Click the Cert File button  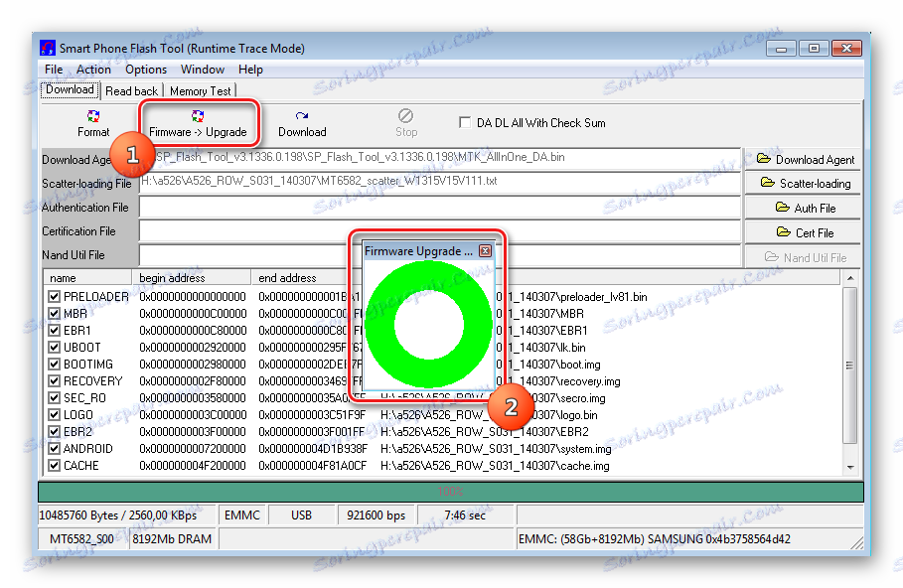(x=803, y=232)
